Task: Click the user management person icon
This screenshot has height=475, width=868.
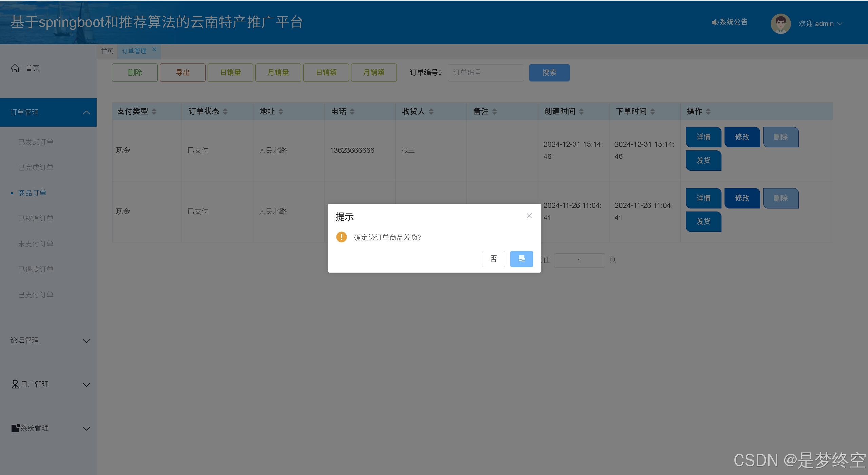Action: click(x=15, y=384)
